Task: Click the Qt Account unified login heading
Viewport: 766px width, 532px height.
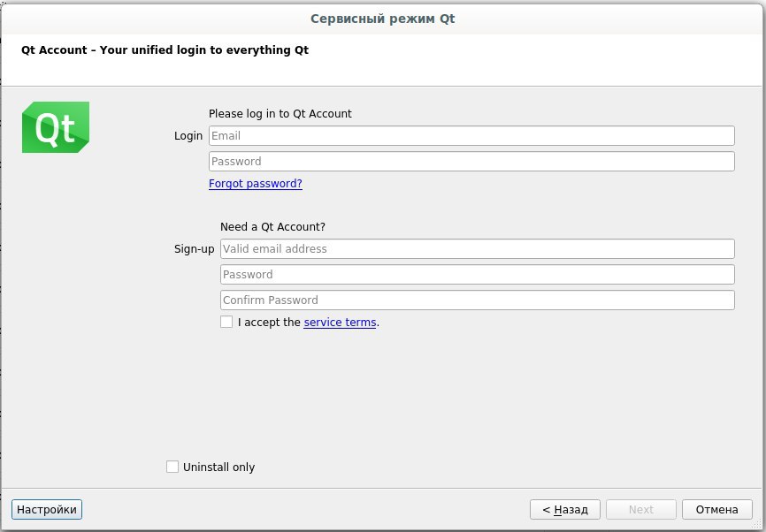Action: (x=165, y=49)
